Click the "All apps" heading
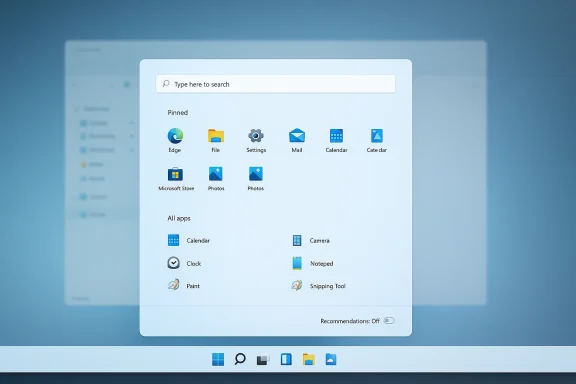Viewport: 576px width, 384px height. click(x=179, y=218)
